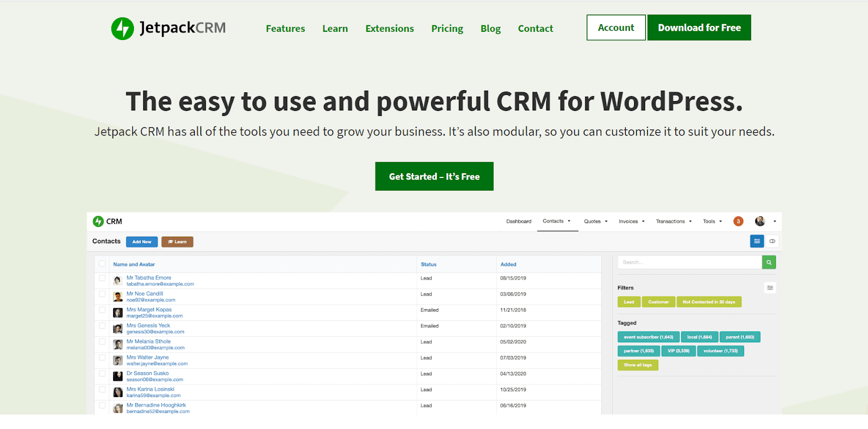
Task: Click Walter Jayne's avatar
Action: pyautogui.click(x=117, y=360)
